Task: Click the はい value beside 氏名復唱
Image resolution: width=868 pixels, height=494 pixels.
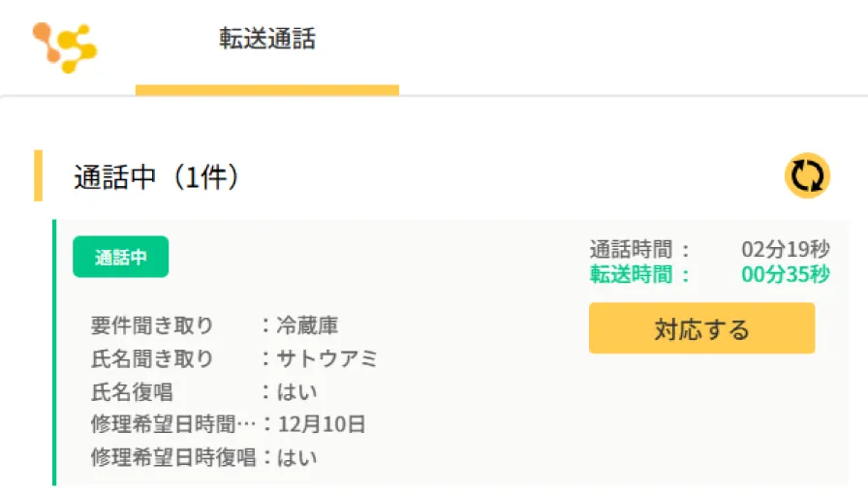Action: tap(297, 391)
